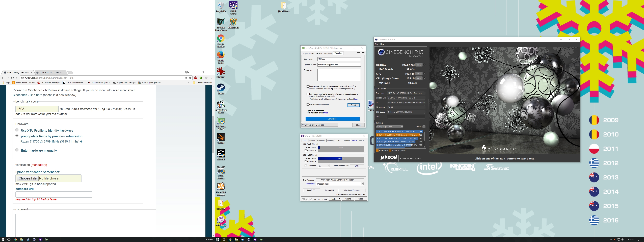Show hidden bookmarks with double chevron

click(x=188, y=83)
